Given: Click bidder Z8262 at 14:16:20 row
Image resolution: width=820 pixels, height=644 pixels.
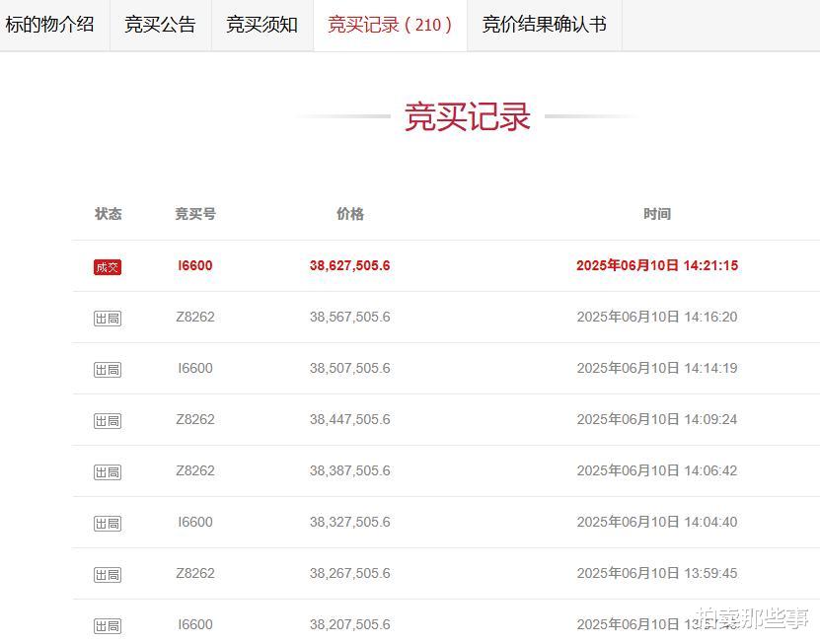Looking at the screenshot, I should coord(195,317).
